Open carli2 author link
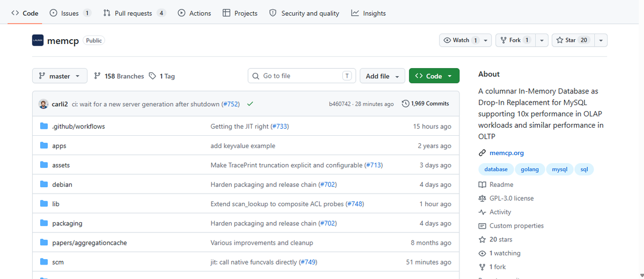 click(59, 104)
